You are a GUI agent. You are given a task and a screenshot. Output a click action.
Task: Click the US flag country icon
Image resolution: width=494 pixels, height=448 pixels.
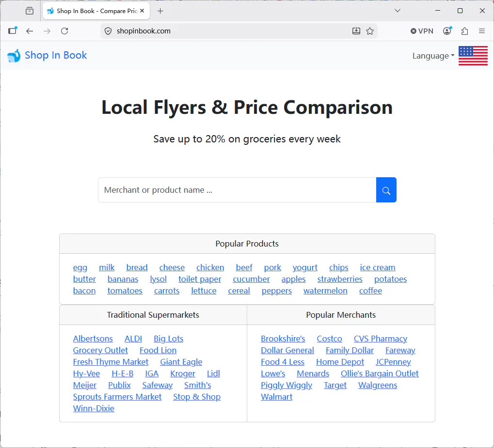[473, 56]
